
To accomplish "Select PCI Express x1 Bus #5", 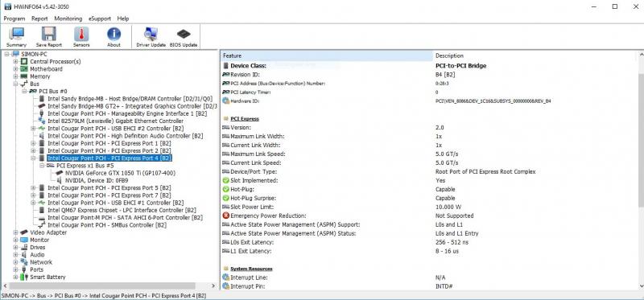I will [85, 166].
